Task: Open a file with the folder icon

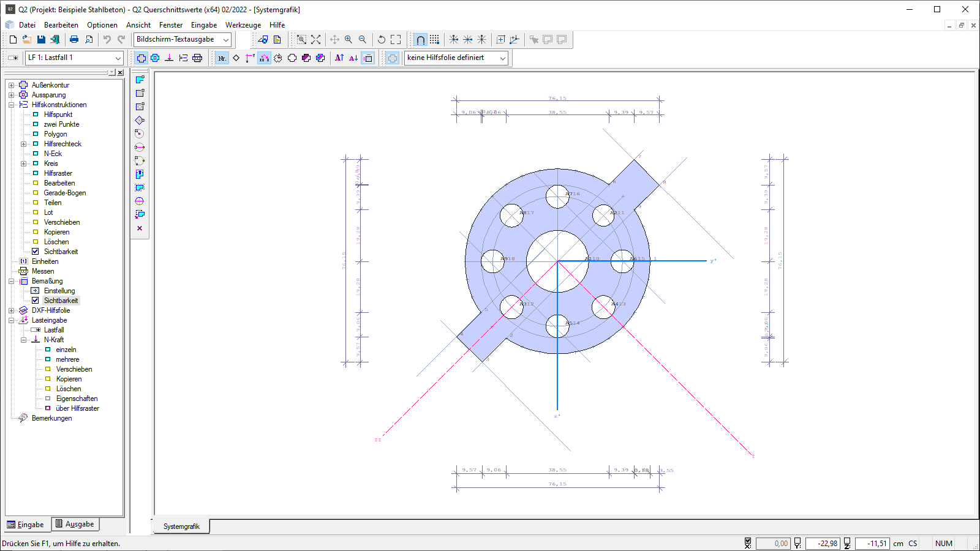Action: coord(27,39)
